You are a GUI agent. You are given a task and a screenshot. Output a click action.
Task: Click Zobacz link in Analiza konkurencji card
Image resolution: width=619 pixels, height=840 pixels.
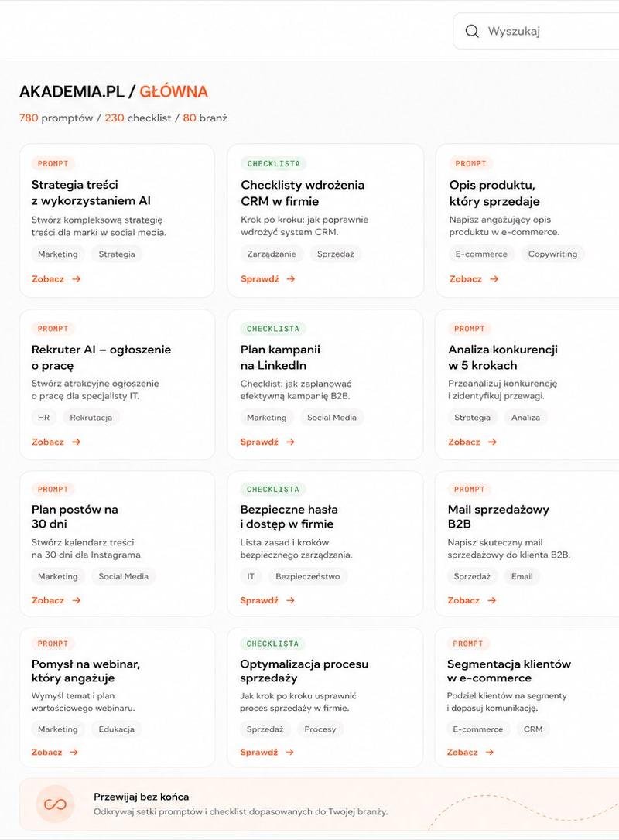[464, 442]
